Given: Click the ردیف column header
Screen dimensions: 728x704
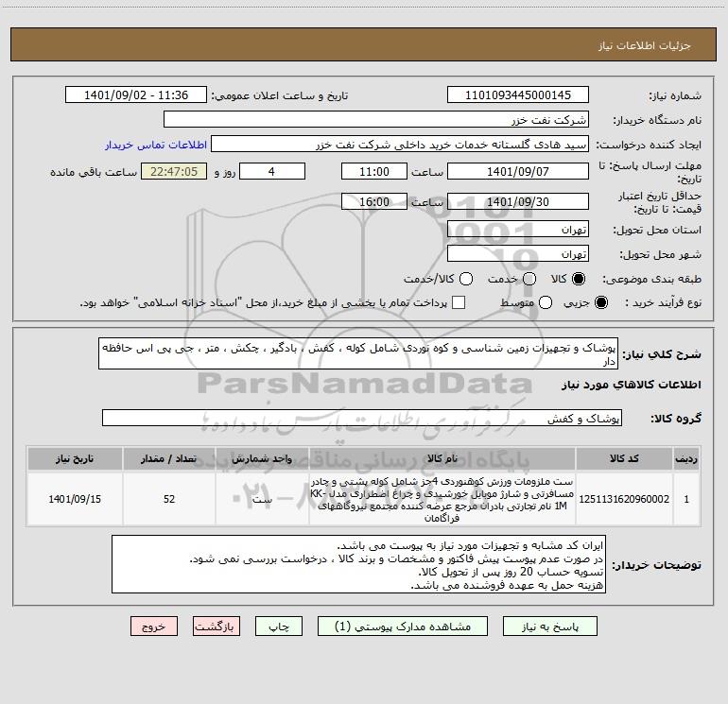Looking at the screenshot, I should (x=686, y=458).
